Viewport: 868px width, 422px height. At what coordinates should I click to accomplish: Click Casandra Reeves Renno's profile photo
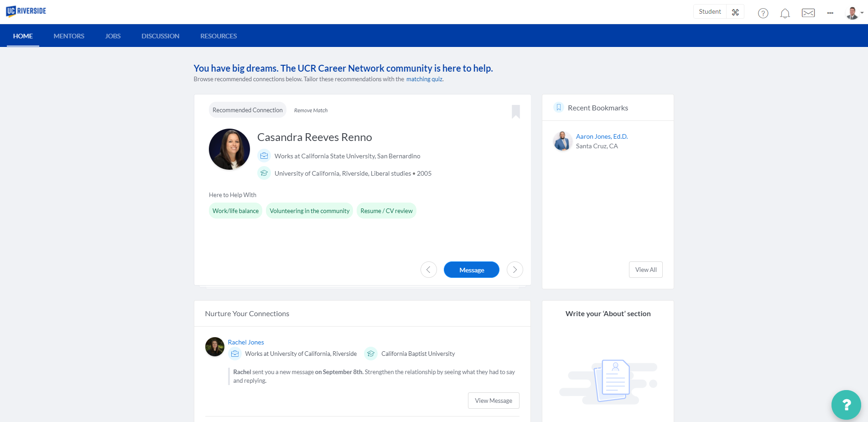(229, 149)
